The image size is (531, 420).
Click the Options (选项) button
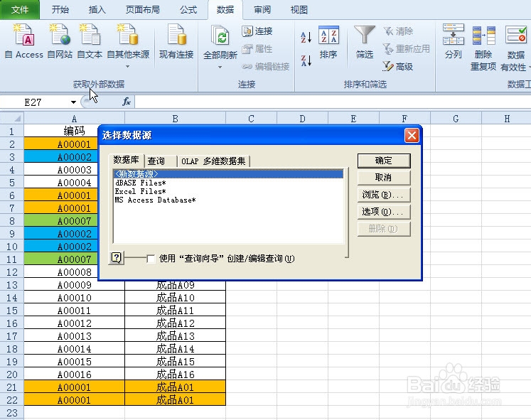pyautogui.click(x=384, y=212)
